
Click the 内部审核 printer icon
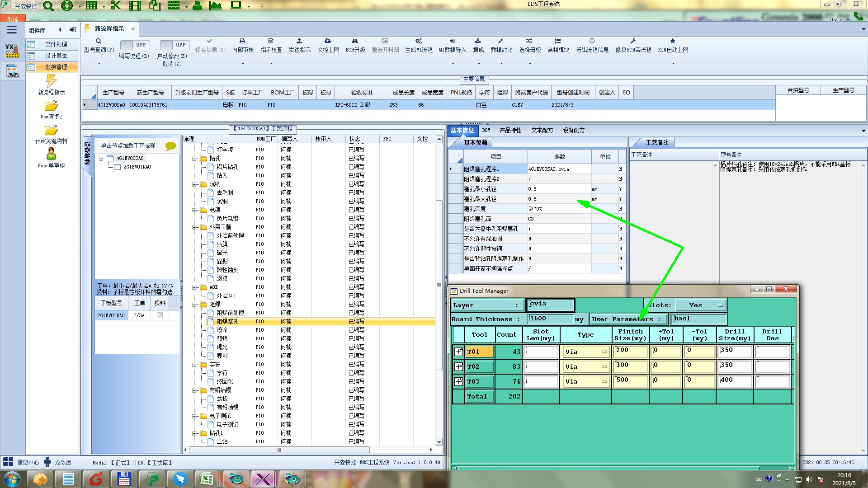point(242,41)
